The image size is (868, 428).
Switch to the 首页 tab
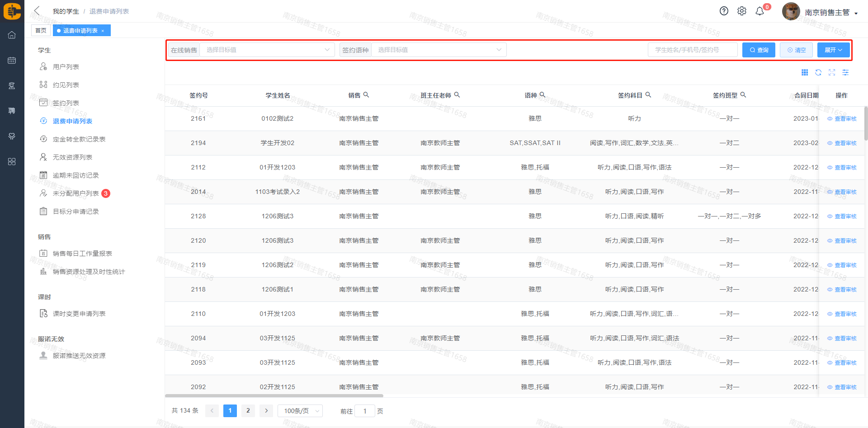tap(41, 30)
